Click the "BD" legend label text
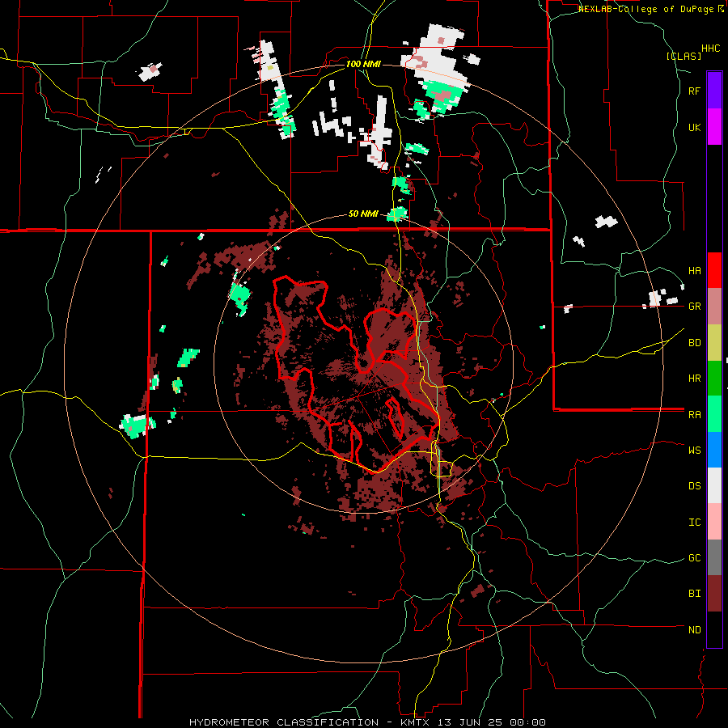The height and width of the screenshot is (728, 728). coord(694,343)
